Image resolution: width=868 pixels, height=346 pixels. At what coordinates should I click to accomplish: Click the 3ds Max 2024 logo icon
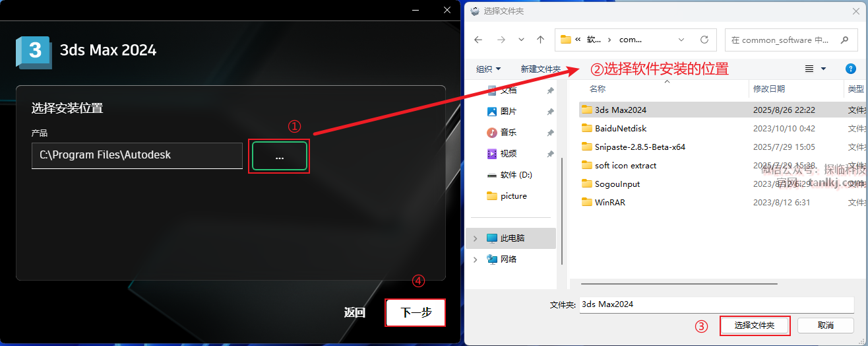click(34, 52)
